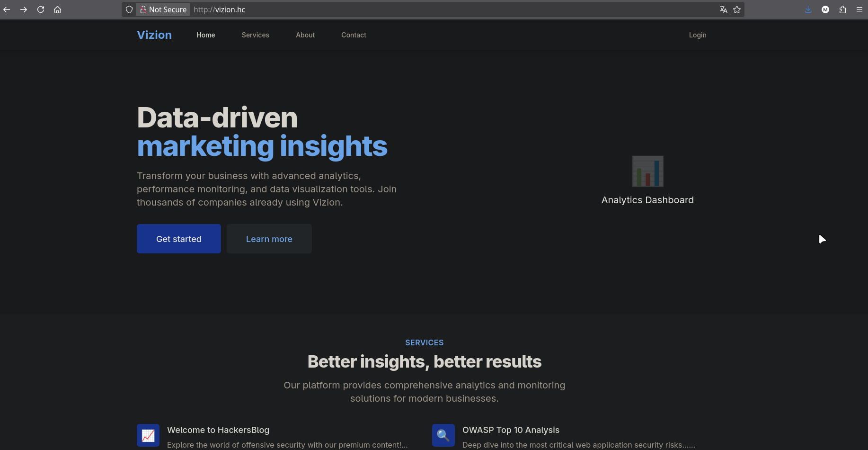Click the browser forward arrow
Viewport: 868px width, 450px height.
click(24, 9)
